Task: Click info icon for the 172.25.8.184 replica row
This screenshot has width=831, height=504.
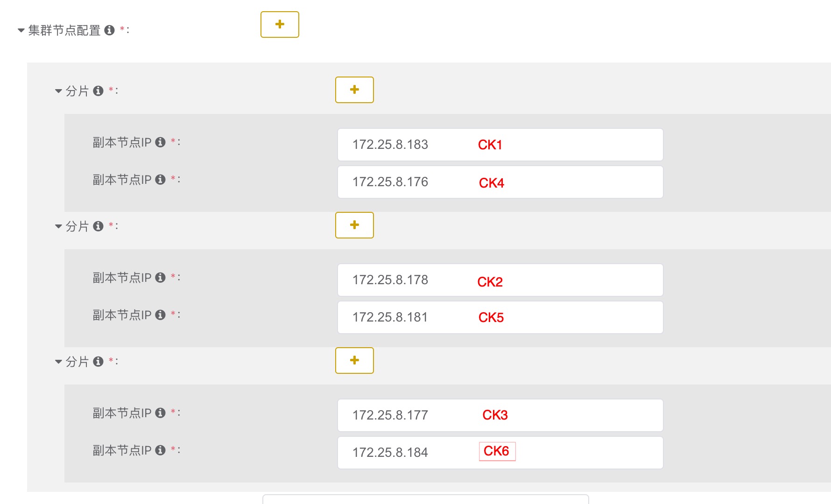Action: click(x=160, y=450)
